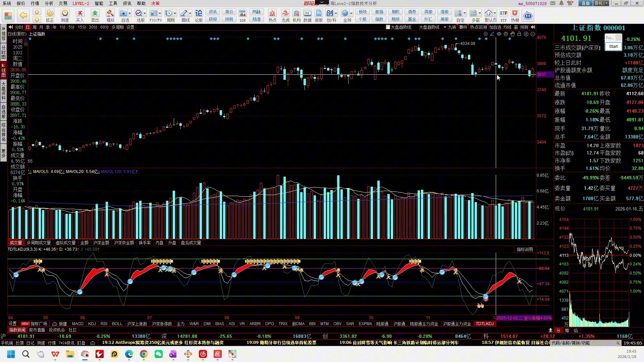Click the 卖出 (sell) toolbar icon
Viewport: 644px width, 362px height.
tap(95, 13)
